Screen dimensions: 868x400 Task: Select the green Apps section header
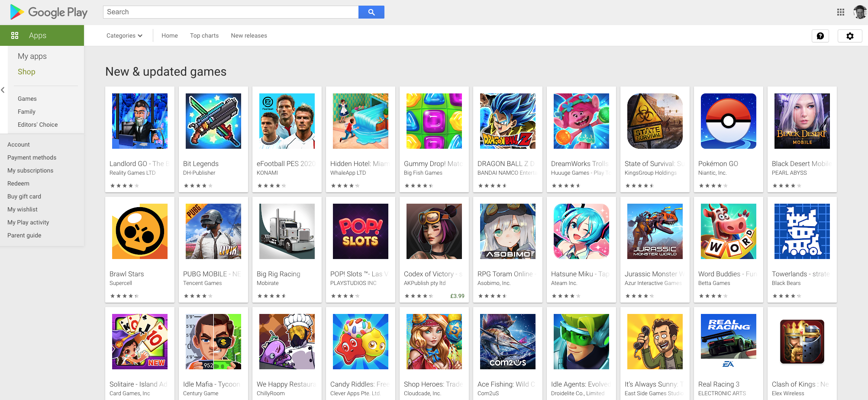tap(42, 35)
